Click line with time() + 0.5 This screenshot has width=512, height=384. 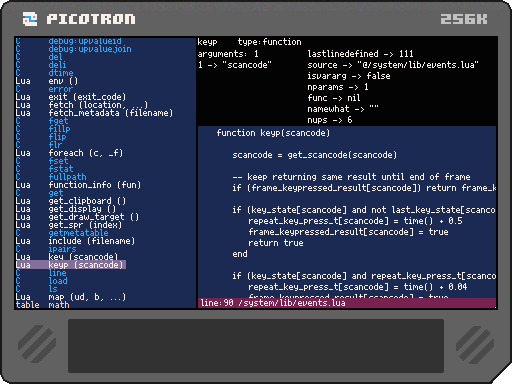355,221
